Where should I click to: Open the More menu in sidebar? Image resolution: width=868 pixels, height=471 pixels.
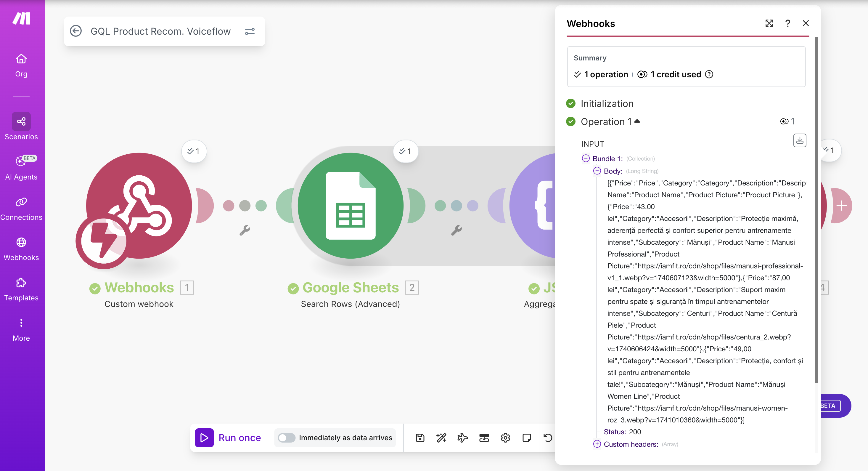click(21, 330)
